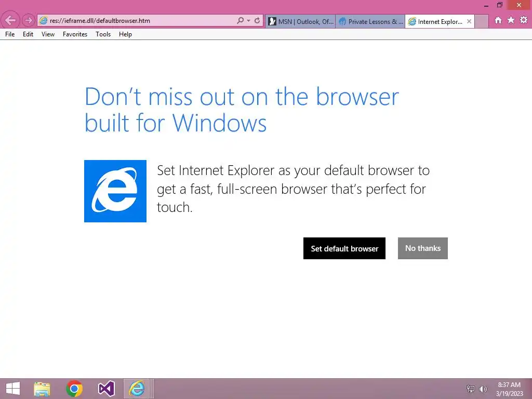Click the large Internet Explorer logo tile

point(115,191)
